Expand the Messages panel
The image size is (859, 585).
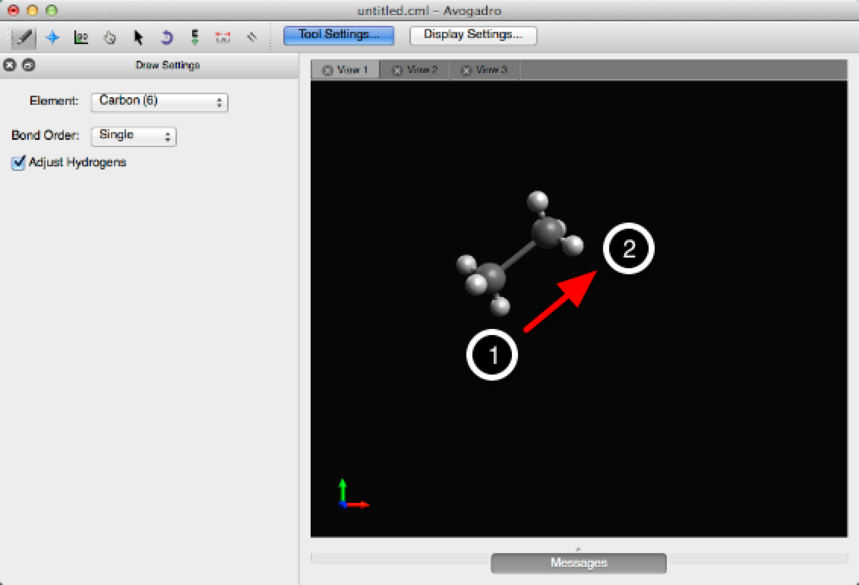coord(578,563)
